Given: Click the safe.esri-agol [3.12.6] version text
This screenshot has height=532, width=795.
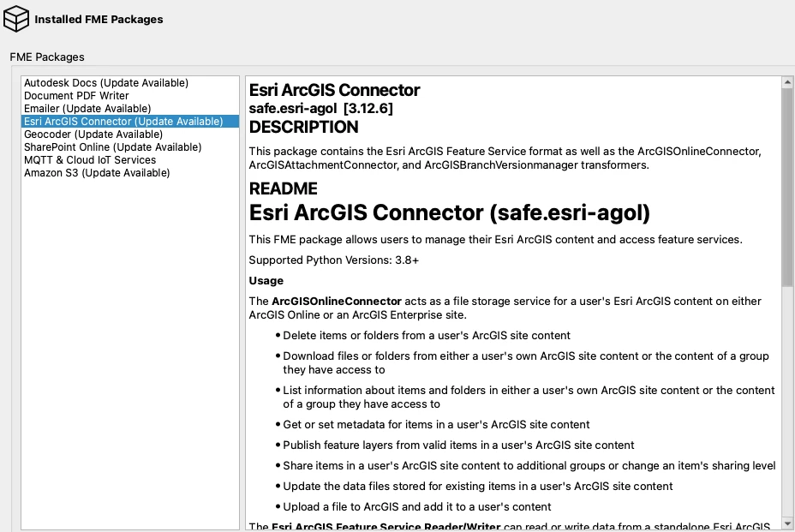Looking at the screenshot, I should click(320, 108).
